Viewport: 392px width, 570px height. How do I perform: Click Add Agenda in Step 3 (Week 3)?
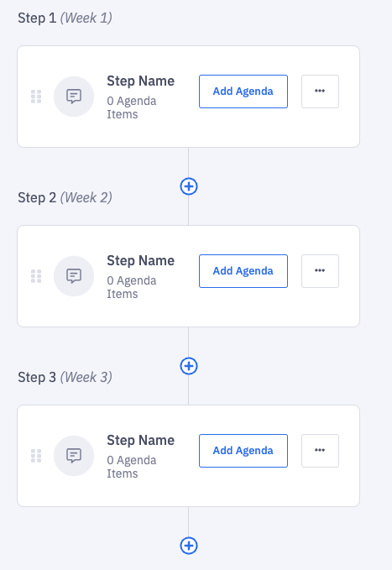pyautogui.click(x=243, y=451)
